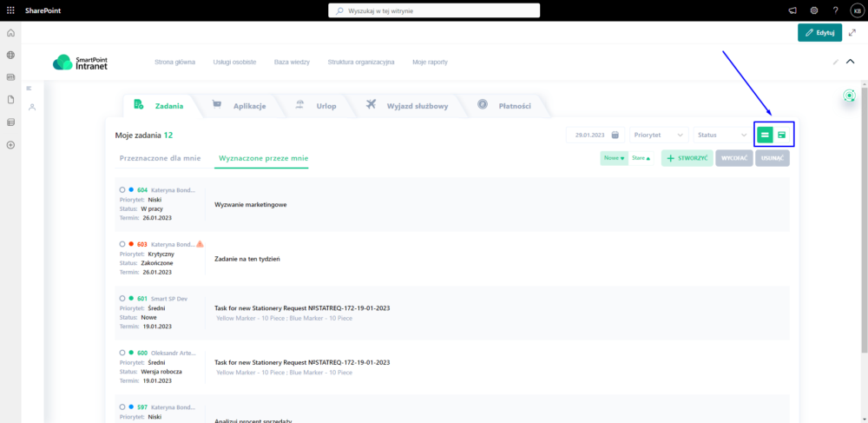Open the Status filter dropdown

(x=722, y=135)
